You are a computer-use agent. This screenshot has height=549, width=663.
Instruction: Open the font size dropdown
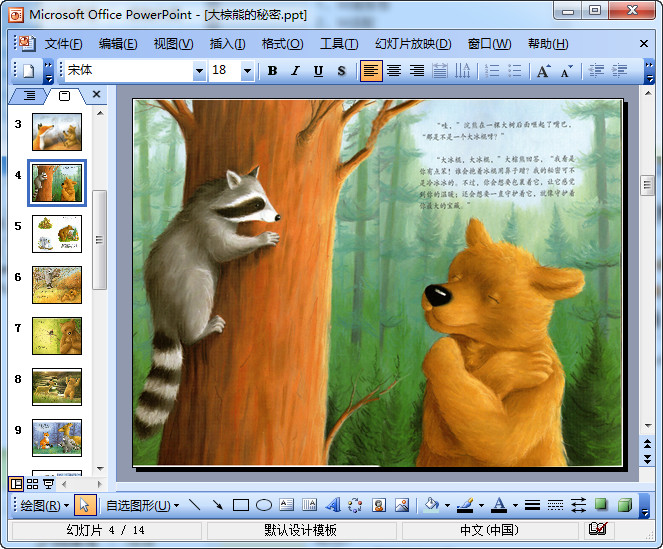(247, 71)
